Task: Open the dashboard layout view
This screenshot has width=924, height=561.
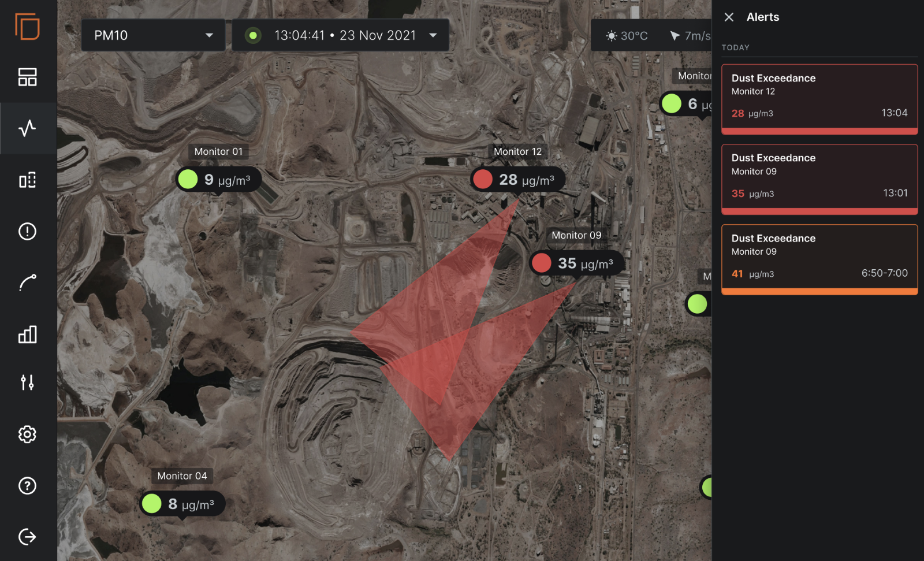Action: [x=27, y=76]
